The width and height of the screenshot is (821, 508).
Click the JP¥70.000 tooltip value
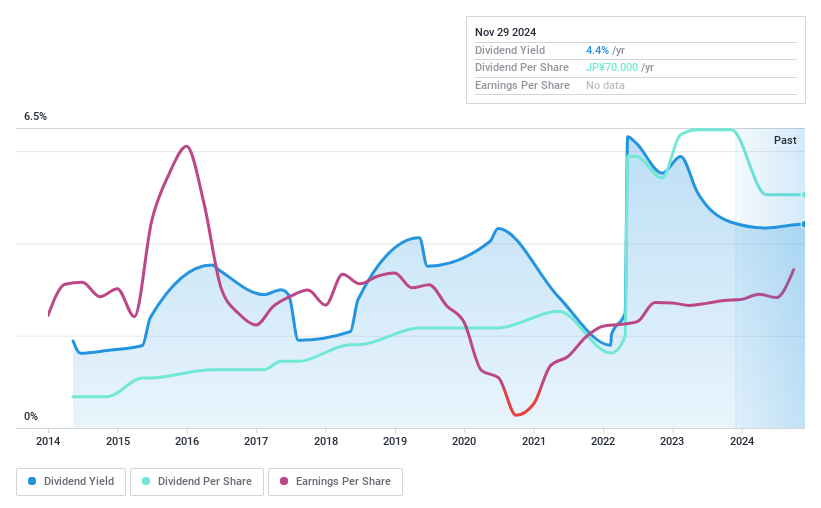(611, 68)
